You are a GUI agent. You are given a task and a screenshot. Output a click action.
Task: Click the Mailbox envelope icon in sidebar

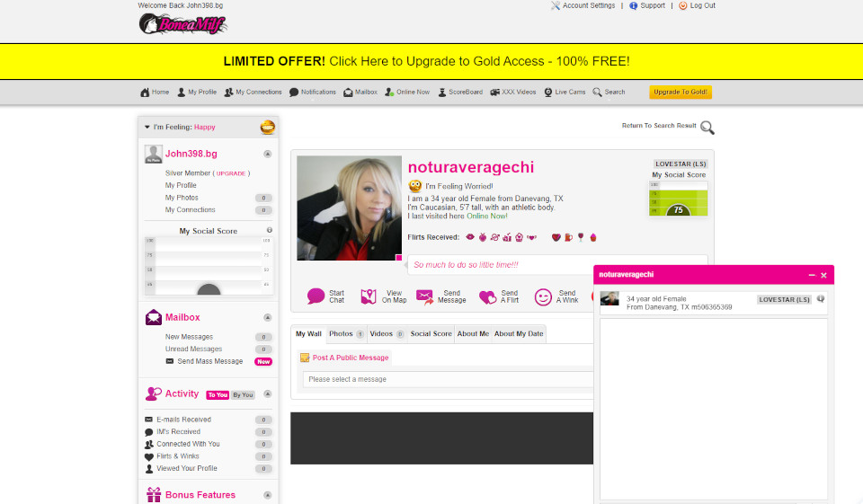pos(153,317)
